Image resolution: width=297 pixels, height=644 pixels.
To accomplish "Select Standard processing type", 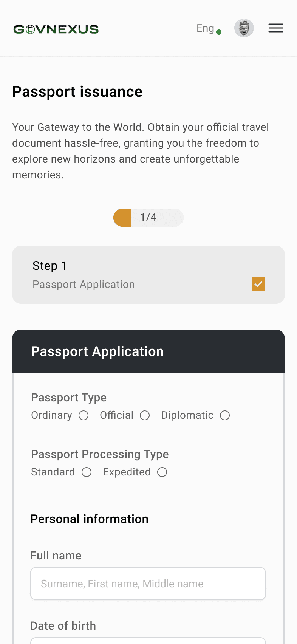I will pos(87,472).
